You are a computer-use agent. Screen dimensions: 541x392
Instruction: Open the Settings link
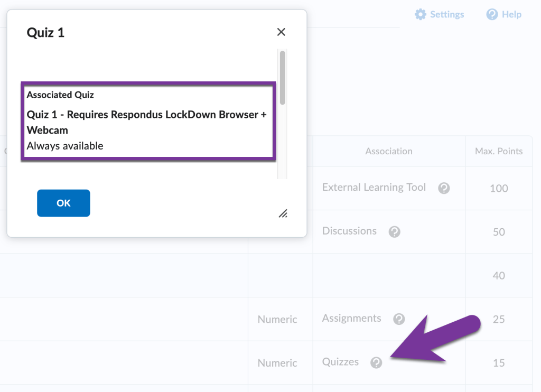pyautogui.click(x=447, y=15)
